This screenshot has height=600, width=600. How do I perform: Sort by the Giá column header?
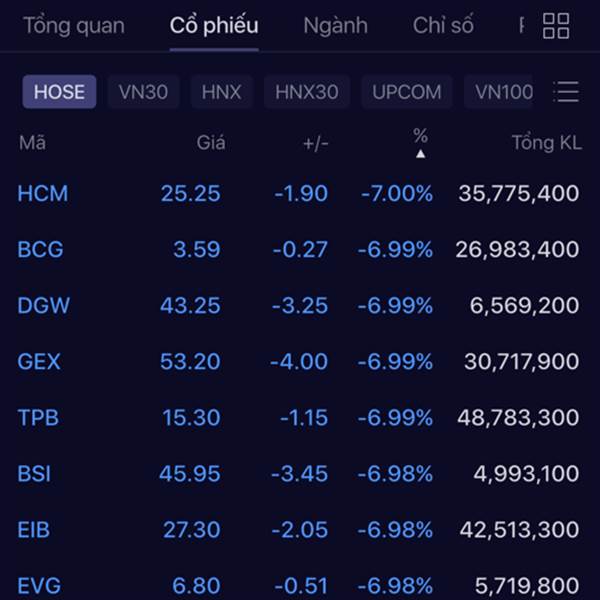click(211, 143)
